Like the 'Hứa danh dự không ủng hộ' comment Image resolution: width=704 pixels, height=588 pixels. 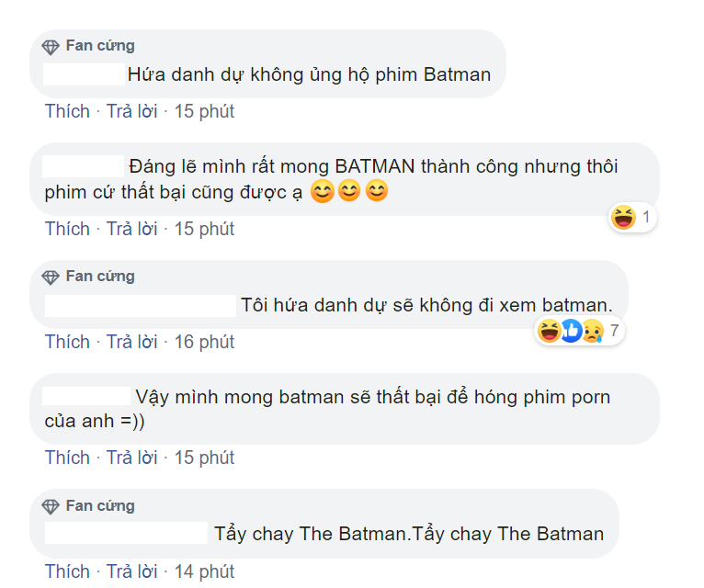67,111
